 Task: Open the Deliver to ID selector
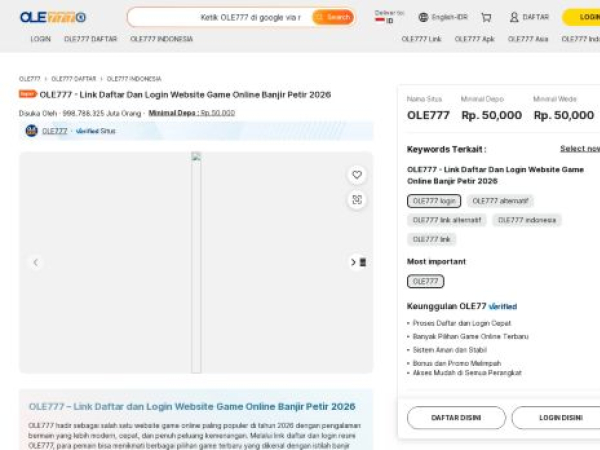tap(389, 17)
